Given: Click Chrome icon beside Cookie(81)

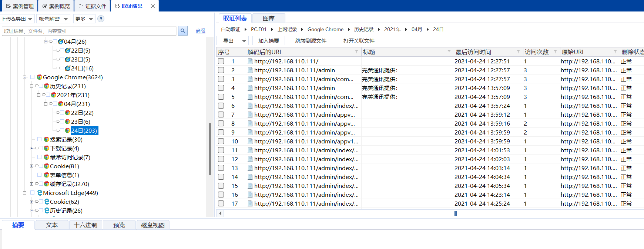Looking at the screenshot, I should point(47,166).
